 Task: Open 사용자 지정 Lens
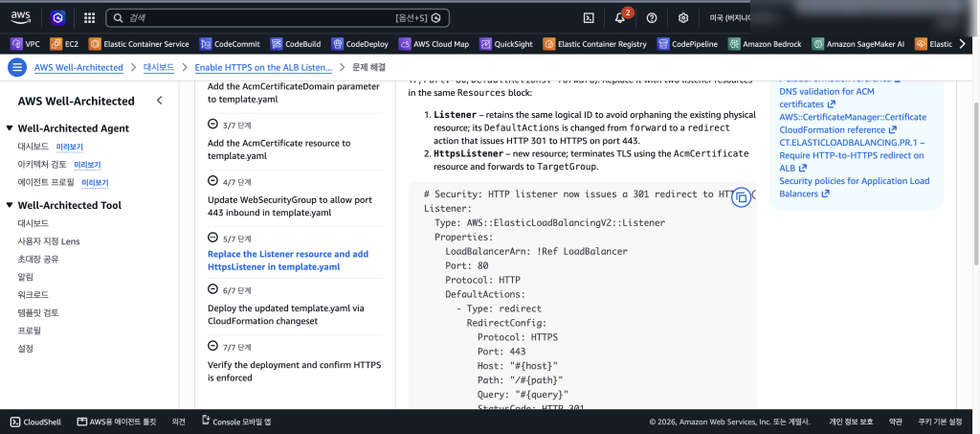[49, 241]
